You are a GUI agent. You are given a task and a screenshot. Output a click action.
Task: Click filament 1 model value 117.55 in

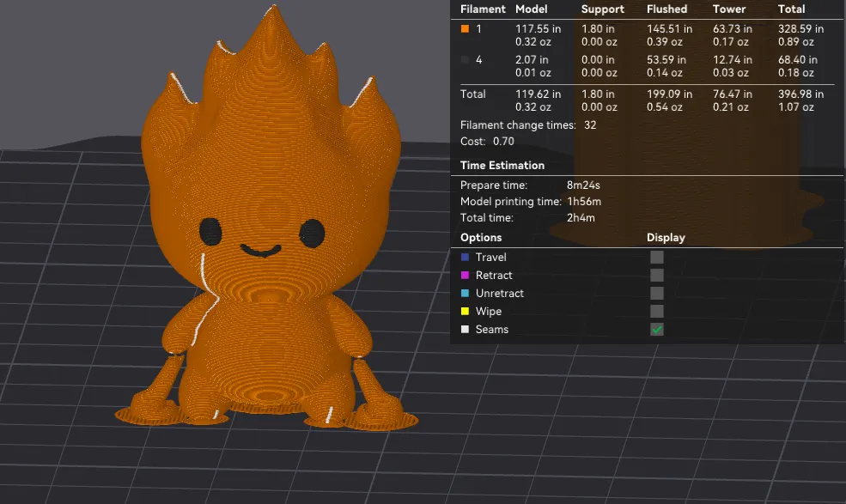pyautogui.click(x=538, y=29)
